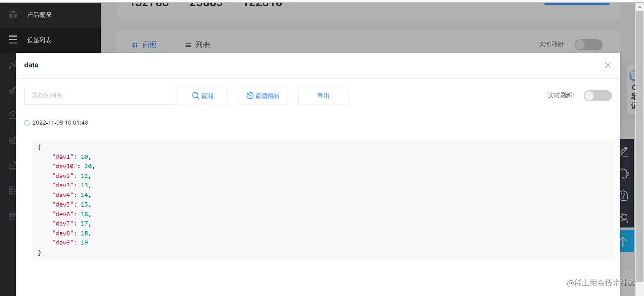
Task: Click the 查看最新 button
Action: click(263, 96)
